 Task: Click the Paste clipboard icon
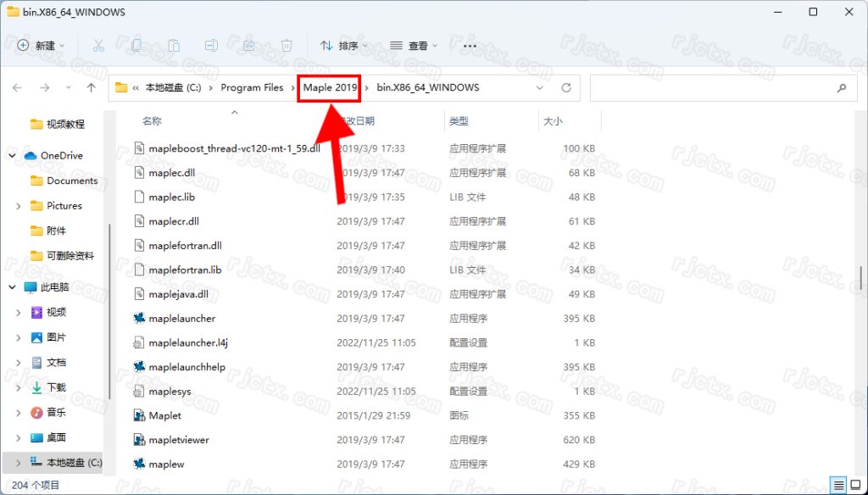click(174, 46)
